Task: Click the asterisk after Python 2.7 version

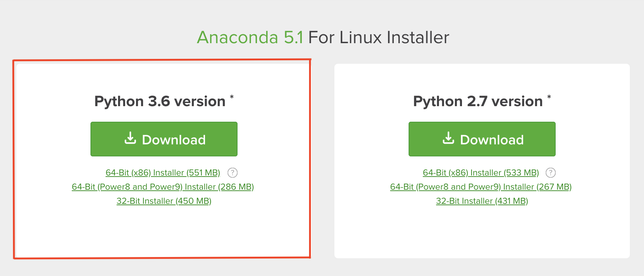Action: tap(549, 97)
